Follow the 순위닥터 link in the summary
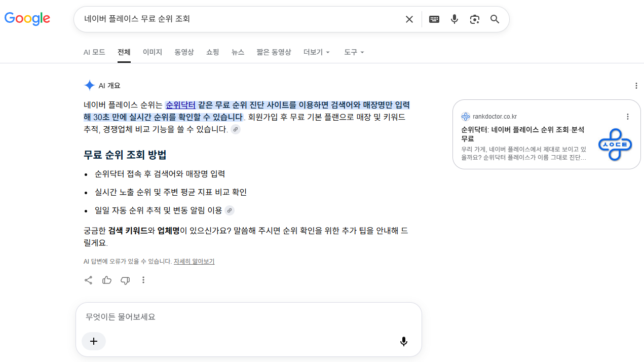The height and width of the screenshot is (362, 644). coord(180,105)
